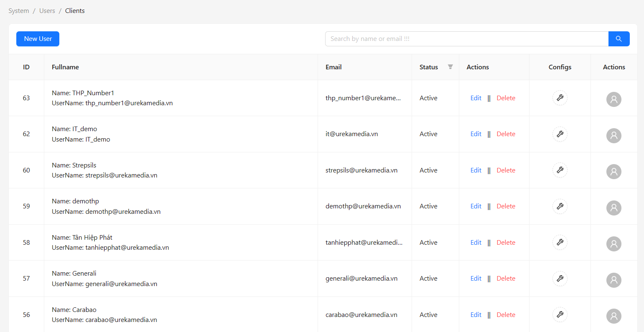
Task: Click 'UserName: IT_demo' text
Action: [x=81, y=139]
